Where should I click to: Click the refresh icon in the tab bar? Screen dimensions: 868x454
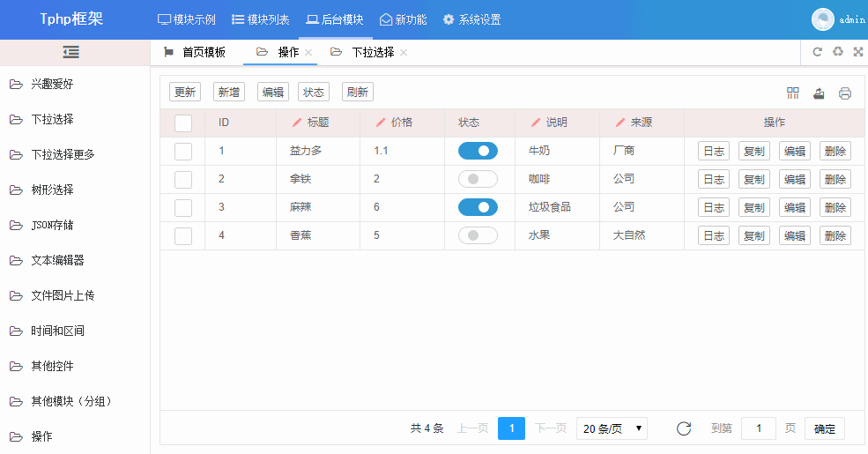tap(817, 51)
